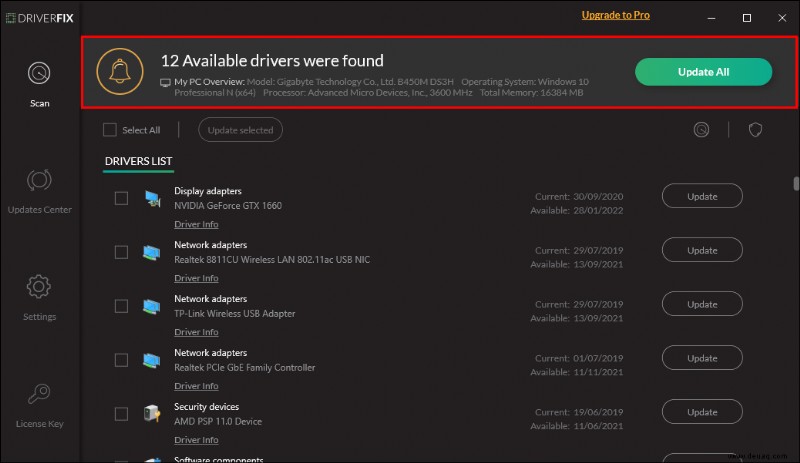Viewport: 800px width, 463px height.
Task: Open Updates Center from sidebar
Action: click(39, 191)
